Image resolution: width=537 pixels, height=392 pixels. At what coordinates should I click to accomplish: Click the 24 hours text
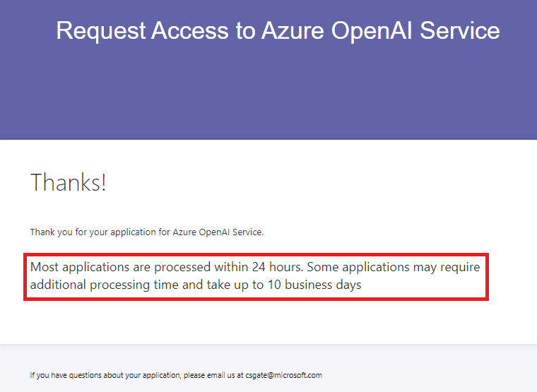coord(277,267)
